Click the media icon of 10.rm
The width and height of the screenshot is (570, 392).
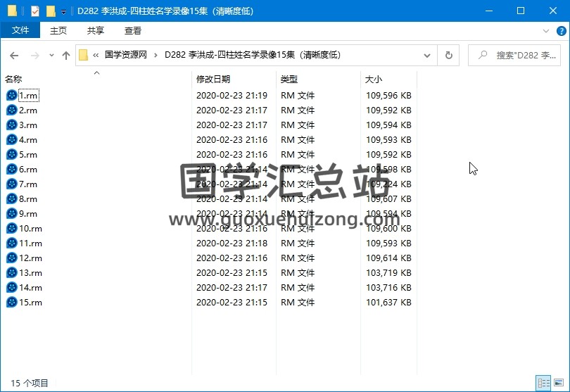(12, 228)
